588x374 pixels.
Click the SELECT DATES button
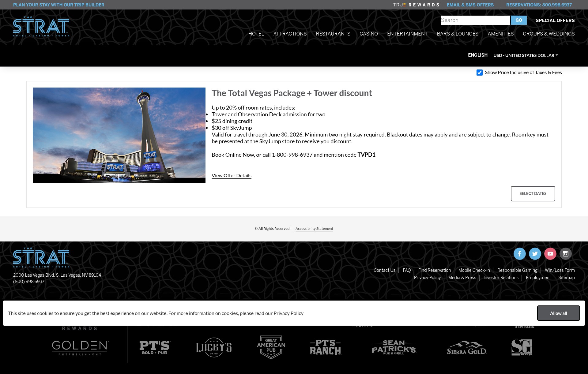[x=533, y=194]
